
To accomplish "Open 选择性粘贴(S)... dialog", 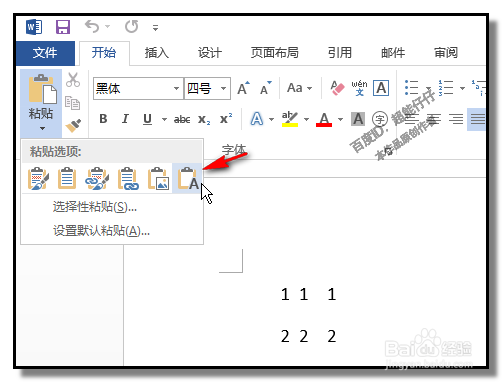I will (x=95, y=207).
